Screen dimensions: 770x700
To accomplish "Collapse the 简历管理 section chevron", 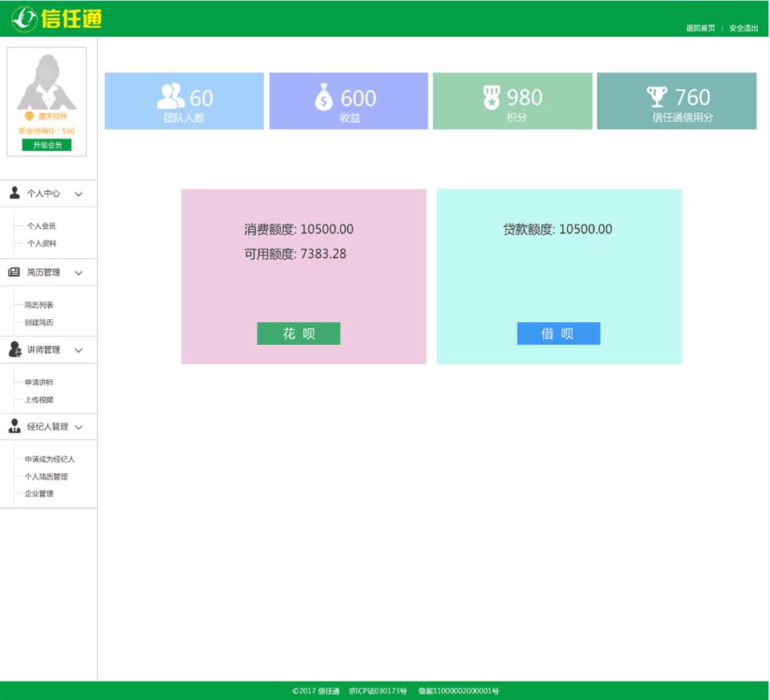I will pyautogui.click(x=79, y=273).
